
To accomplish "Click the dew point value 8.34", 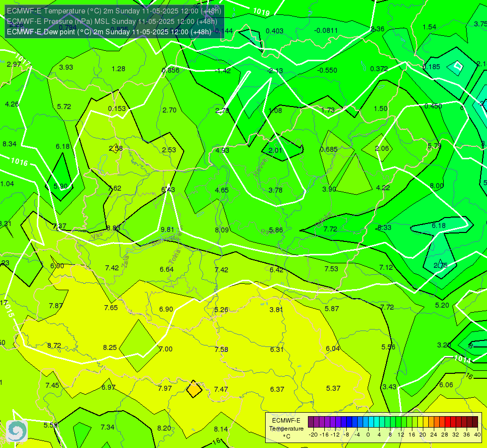I will point(9,144).
